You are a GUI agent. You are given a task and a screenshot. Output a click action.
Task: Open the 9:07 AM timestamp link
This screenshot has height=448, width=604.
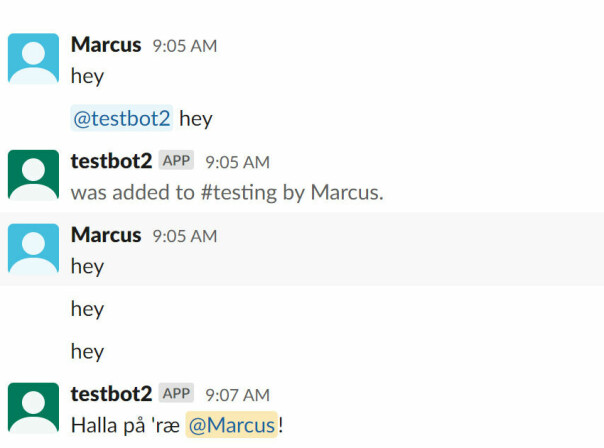coord(237,395)
